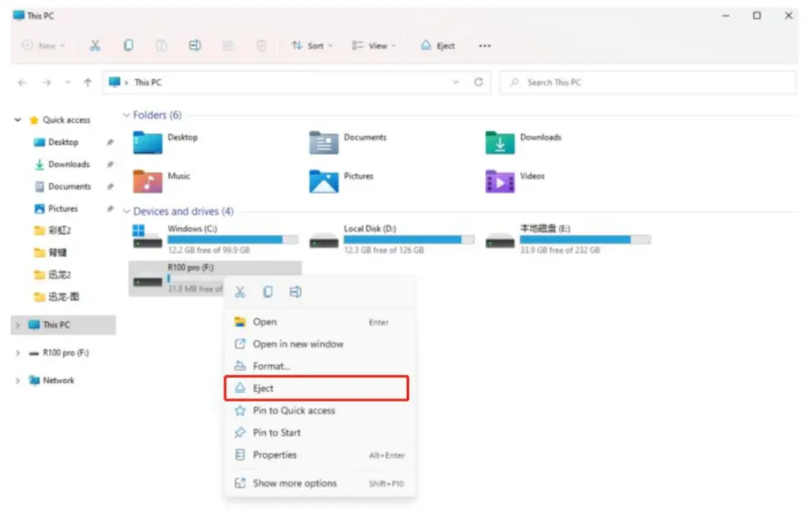Open the See more ellipsis menu
This screenshot has width=812, height=520.
point(485,46)
